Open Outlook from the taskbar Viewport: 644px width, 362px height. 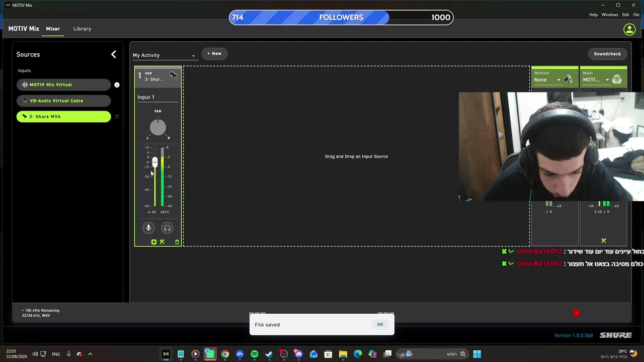[313, 354]
